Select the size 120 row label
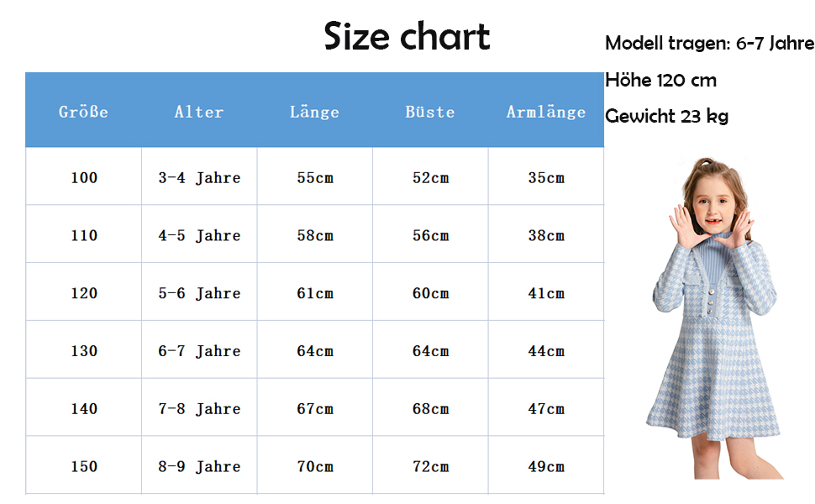This screenshot has height=504, width=815. tap(84, 293)
